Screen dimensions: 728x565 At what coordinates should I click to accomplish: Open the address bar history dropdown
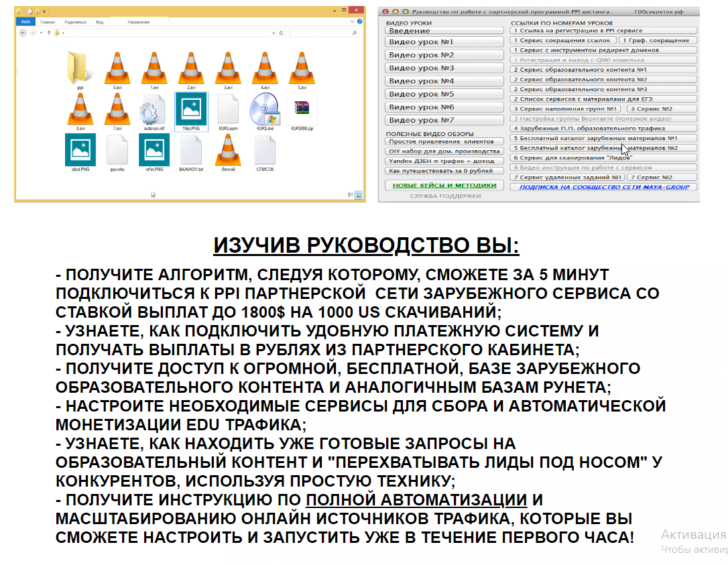[x=274, y=32]
